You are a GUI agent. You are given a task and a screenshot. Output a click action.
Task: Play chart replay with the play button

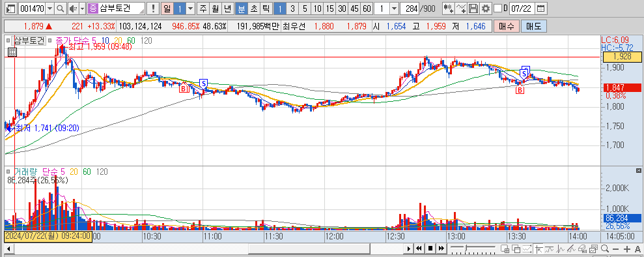point(409,249)
